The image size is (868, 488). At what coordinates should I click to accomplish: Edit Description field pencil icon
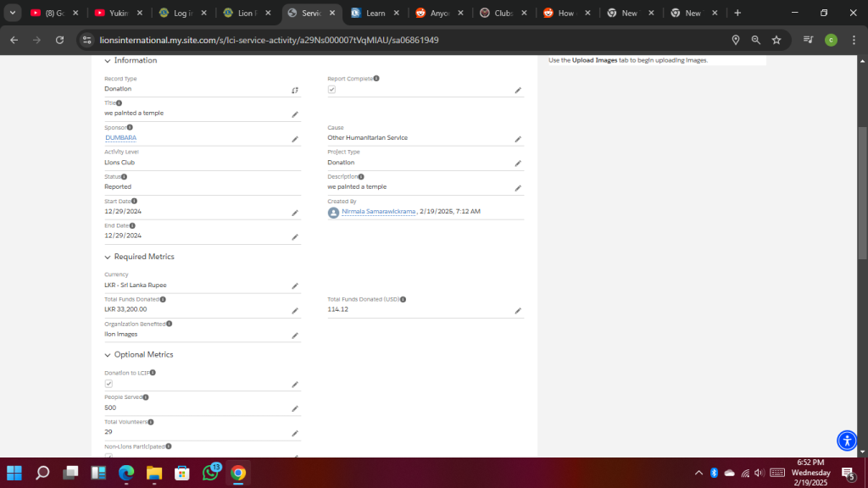click(x=518, y=188)
